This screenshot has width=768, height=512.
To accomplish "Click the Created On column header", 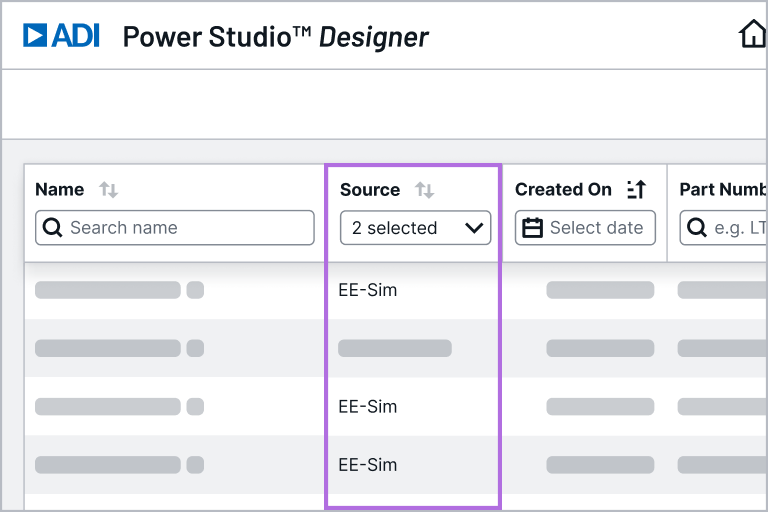I will [x=563, y=189].
